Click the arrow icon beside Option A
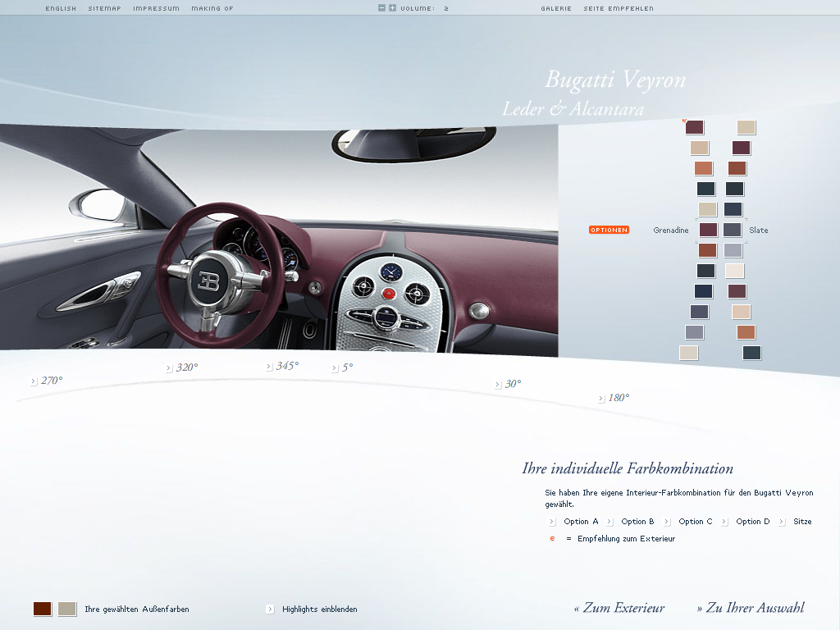 552,522
